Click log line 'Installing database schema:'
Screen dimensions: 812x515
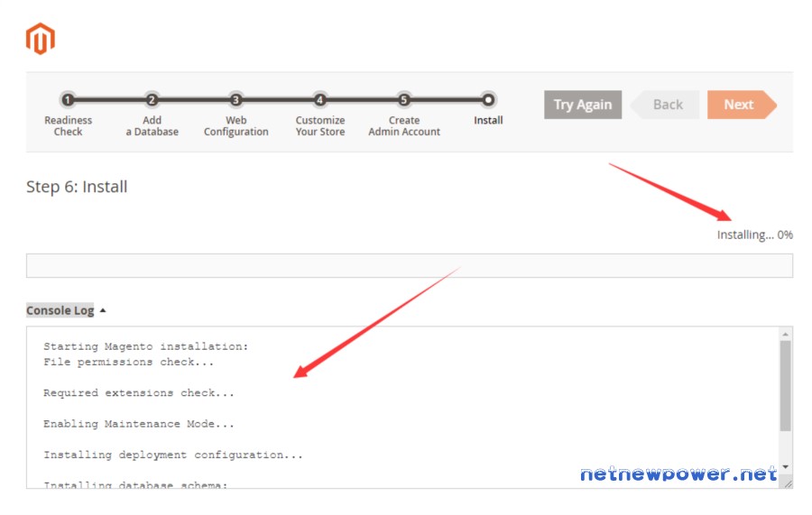pyautogui.click(x=135, y=484)
